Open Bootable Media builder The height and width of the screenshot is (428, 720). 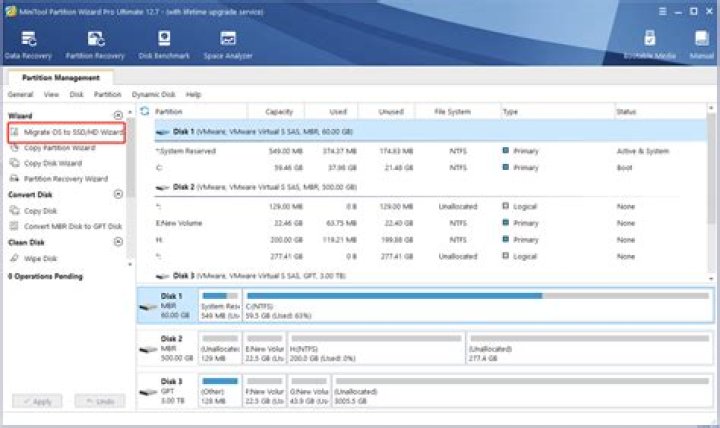[x=649, y=45]
